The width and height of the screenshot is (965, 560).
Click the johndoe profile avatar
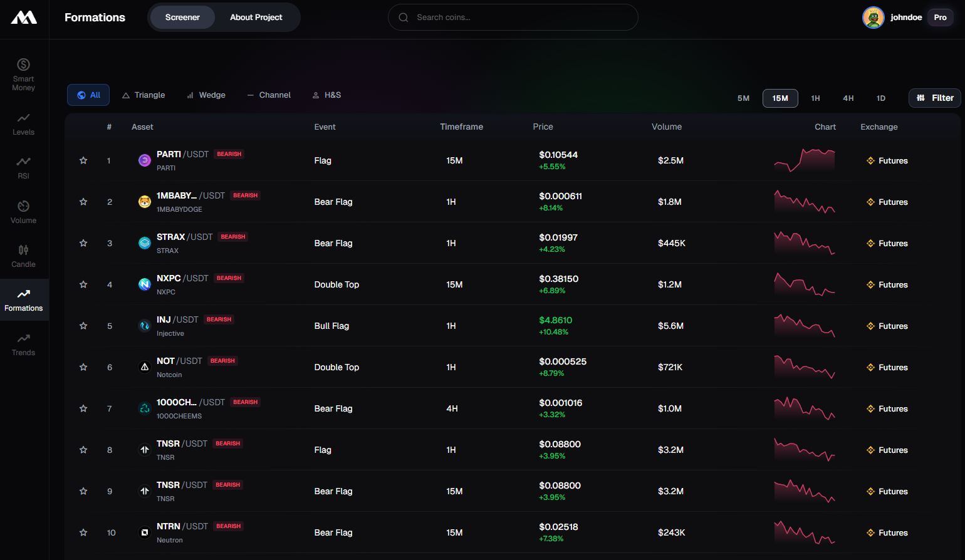coord(873,18)
